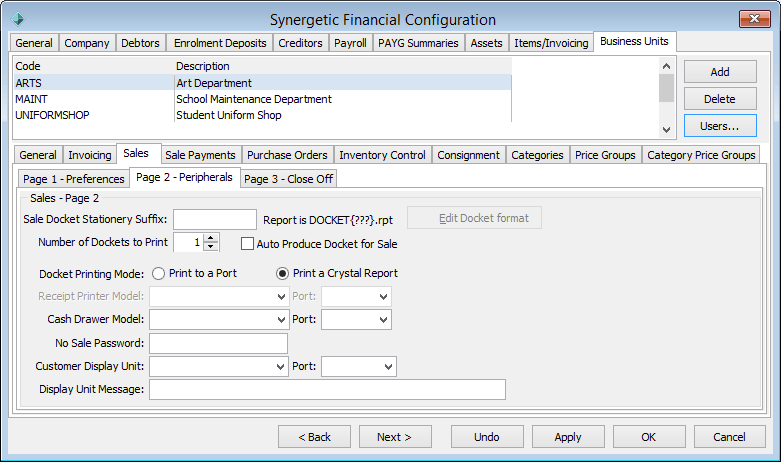Go to the Creditors tab
Viewport: 781px width, 462px height.
click(300, 43)
